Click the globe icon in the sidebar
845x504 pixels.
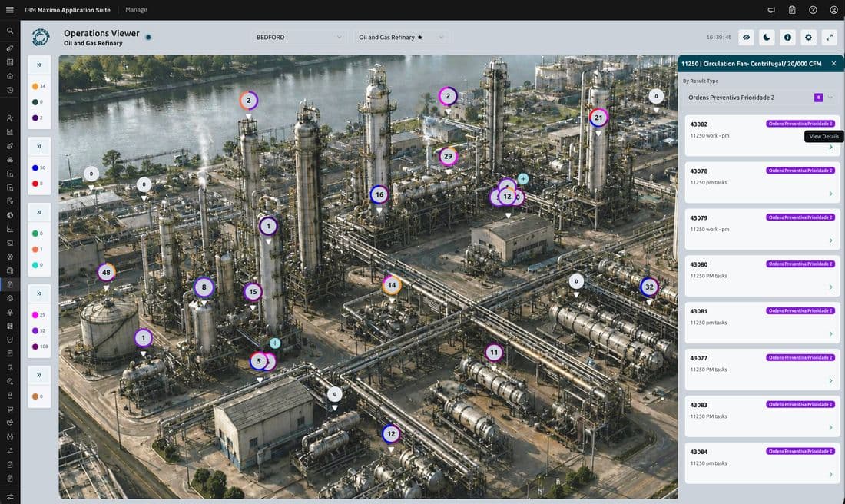click(x=10, y=215)
